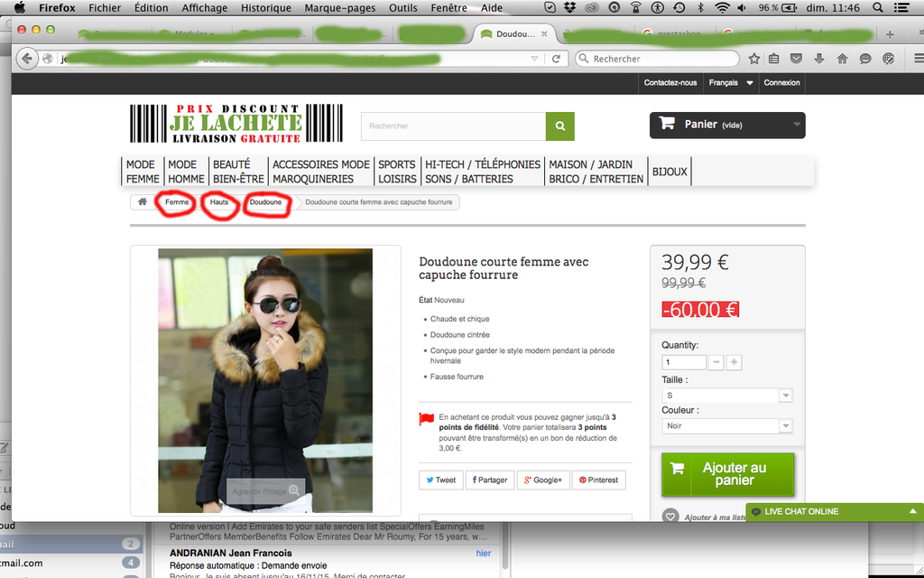924x578 pixels.
Task: Decrease quantity with minus button
Action: tap(716, 362)
